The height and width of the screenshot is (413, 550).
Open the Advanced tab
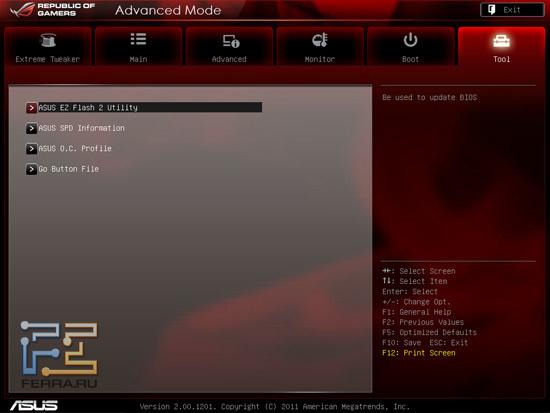point(229,46)
